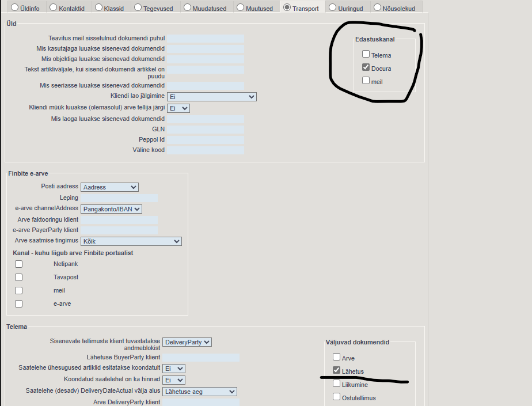
Task: Focus Mis seeriasse luuakse sisenevad dokumendid field
Action: click(206, 86)
